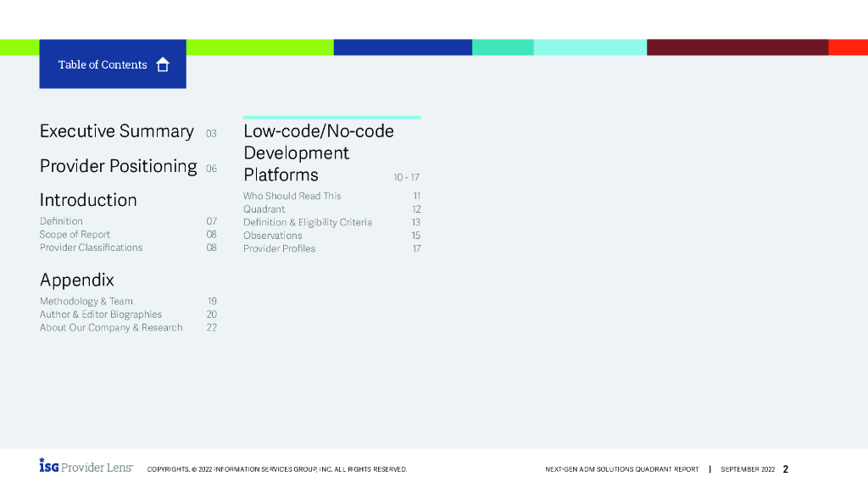Click the dark red header color bar

tap(737, 47)
